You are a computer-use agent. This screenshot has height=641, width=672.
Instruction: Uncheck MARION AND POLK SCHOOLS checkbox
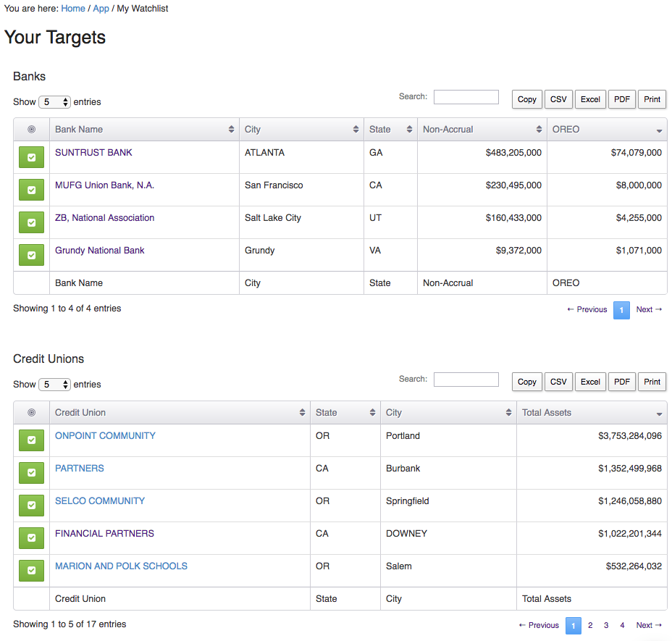pos(31,571)
